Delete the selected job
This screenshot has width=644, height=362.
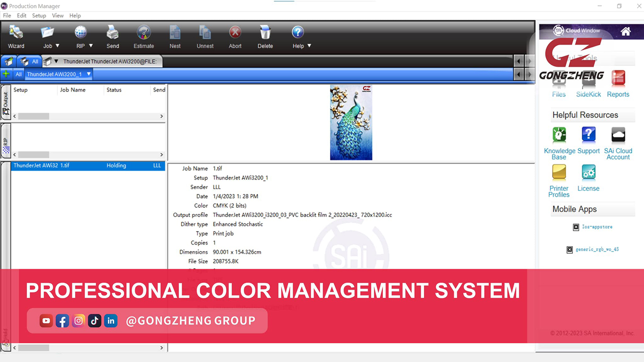tap(265, 37)
